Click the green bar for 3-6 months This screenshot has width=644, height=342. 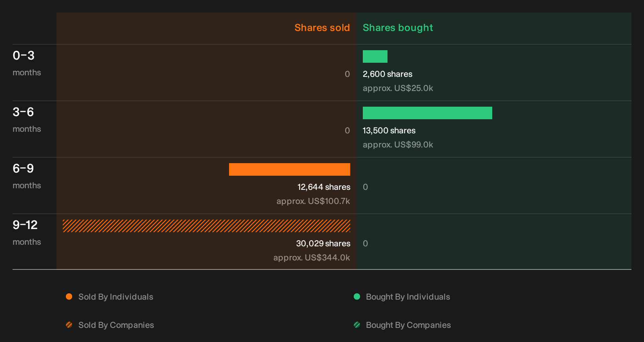(428, 113)
